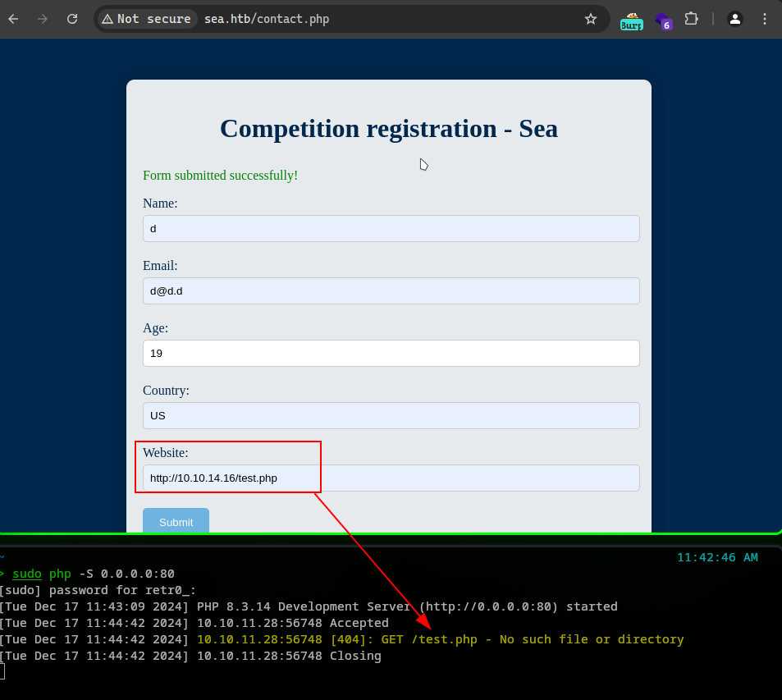
Task: Click into the Email field with d@d.d
Action: [391, 291]
